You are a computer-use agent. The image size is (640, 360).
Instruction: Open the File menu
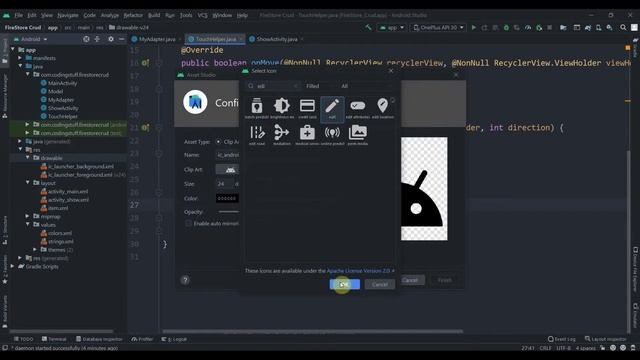click(x=19, y=15)
